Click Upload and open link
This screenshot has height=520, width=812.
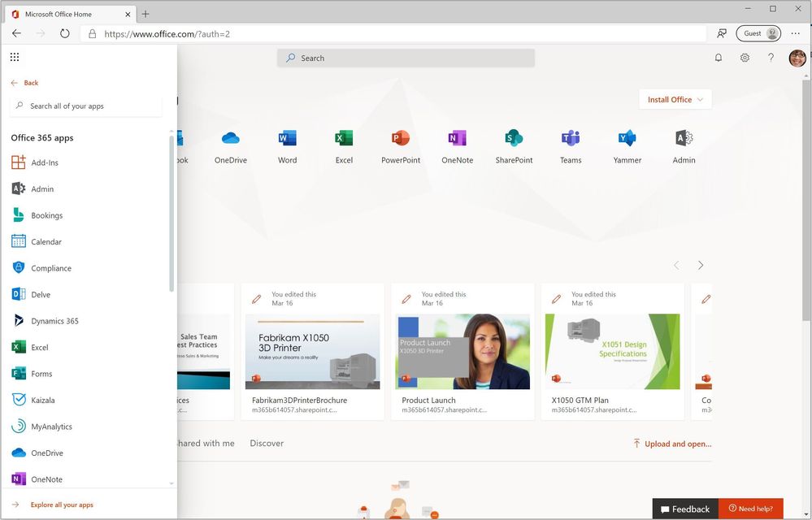click(x=672, y=444)
